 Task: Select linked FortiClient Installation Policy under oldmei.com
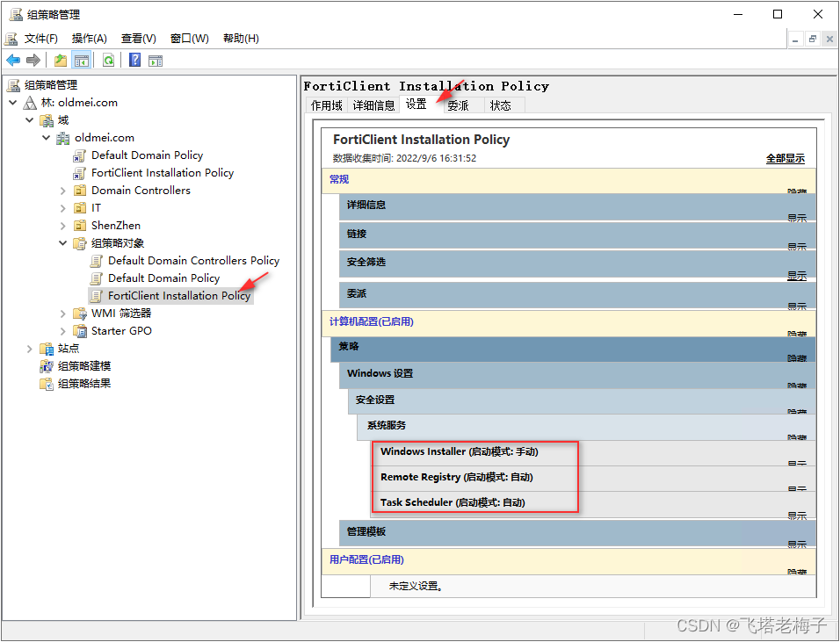(x=163, y=173)
